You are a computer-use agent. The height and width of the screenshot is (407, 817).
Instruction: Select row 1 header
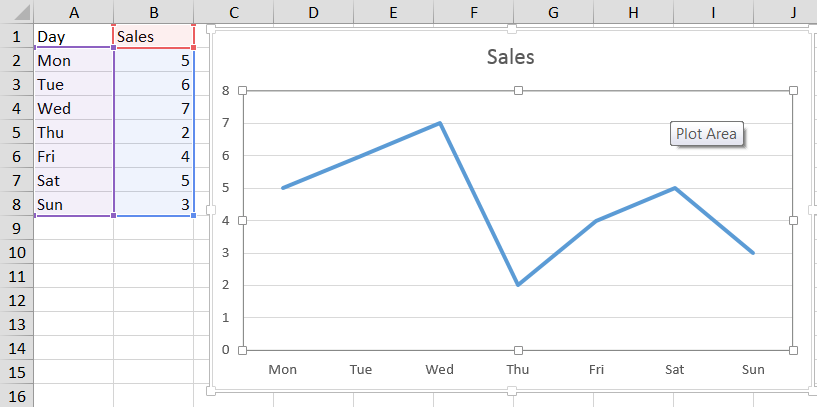16,36
